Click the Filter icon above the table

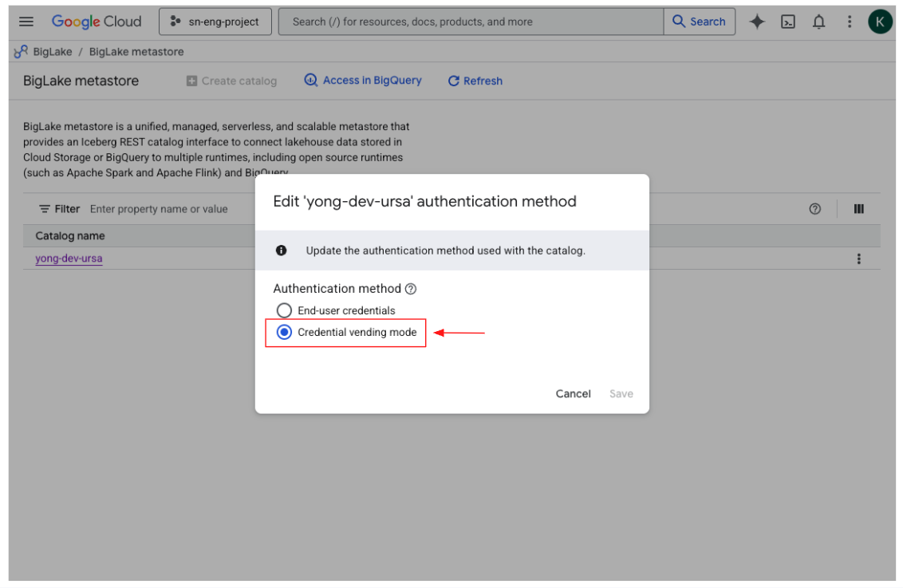pos(45,209)
